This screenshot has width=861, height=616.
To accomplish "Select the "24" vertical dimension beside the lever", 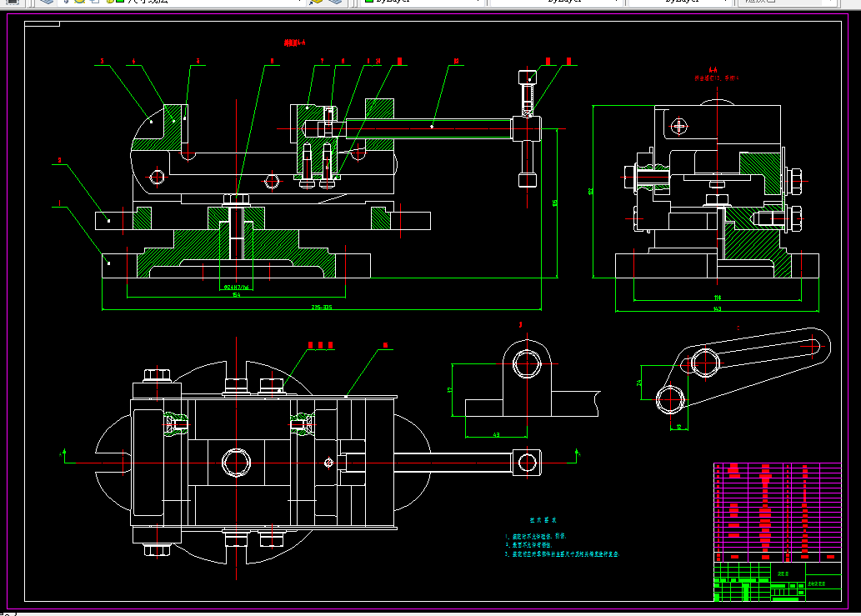I will (639, 383).
